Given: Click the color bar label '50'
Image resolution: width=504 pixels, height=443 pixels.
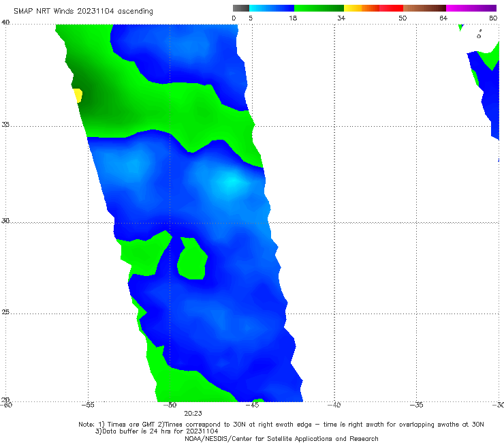Looking at the screenshot, I should click(x=403, y=18).
